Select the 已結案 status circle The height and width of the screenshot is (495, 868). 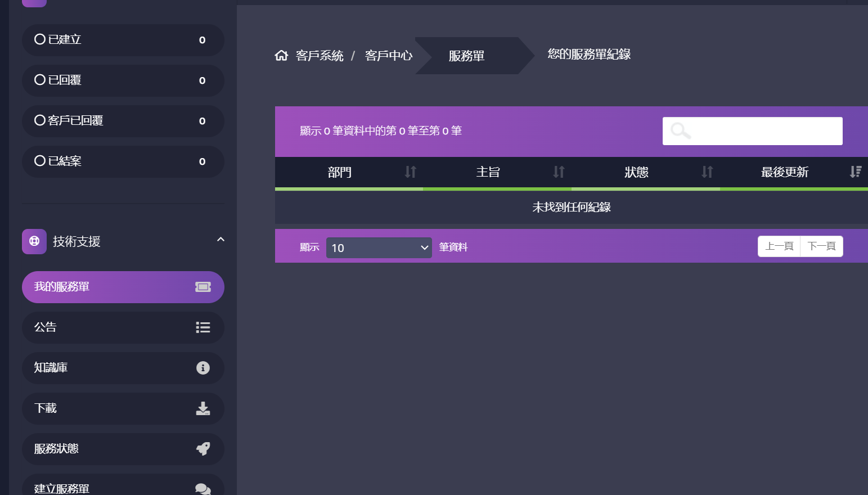(x=39, y=161)
